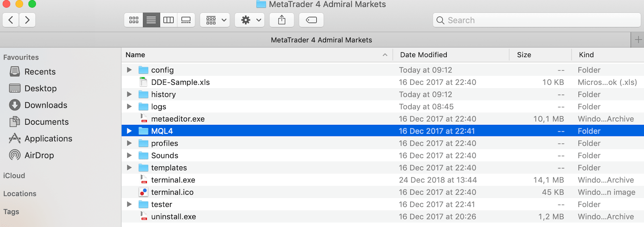644x227 pixels.
Task: Click the Micros...ok (.xls) kind cell
Action: point(607,82)
